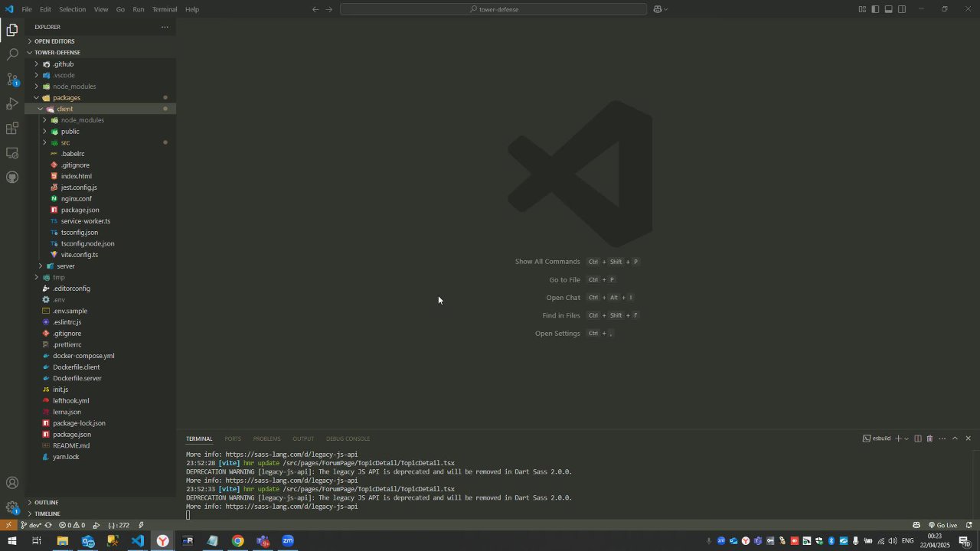Open the docker-compose.yml file
The image size is (980, 551).
(100, 356)
